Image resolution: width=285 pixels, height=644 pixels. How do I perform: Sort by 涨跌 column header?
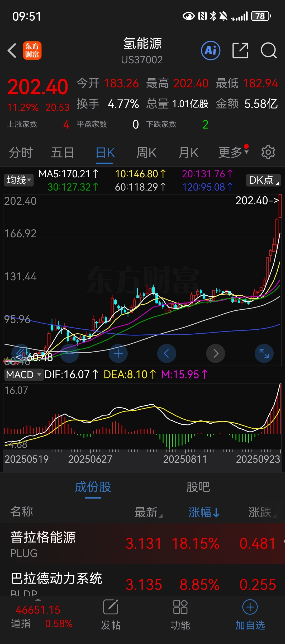click(262, 512)
